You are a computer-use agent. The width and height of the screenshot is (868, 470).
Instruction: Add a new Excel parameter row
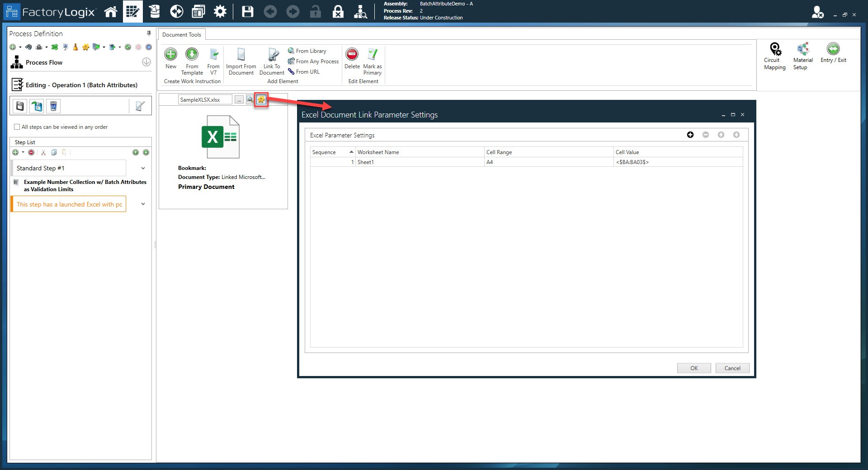click(690, 135)
